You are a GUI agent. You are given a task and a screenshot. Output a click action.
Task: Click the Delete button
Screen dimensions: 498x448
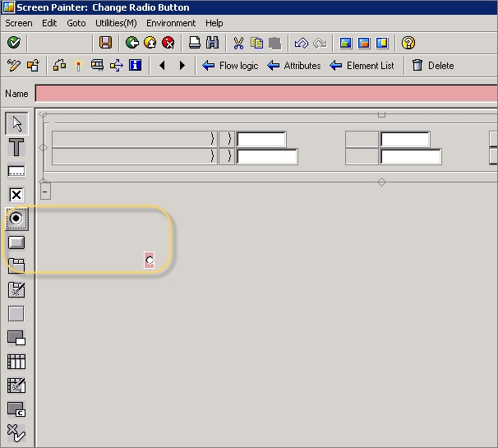coord(433,66)
